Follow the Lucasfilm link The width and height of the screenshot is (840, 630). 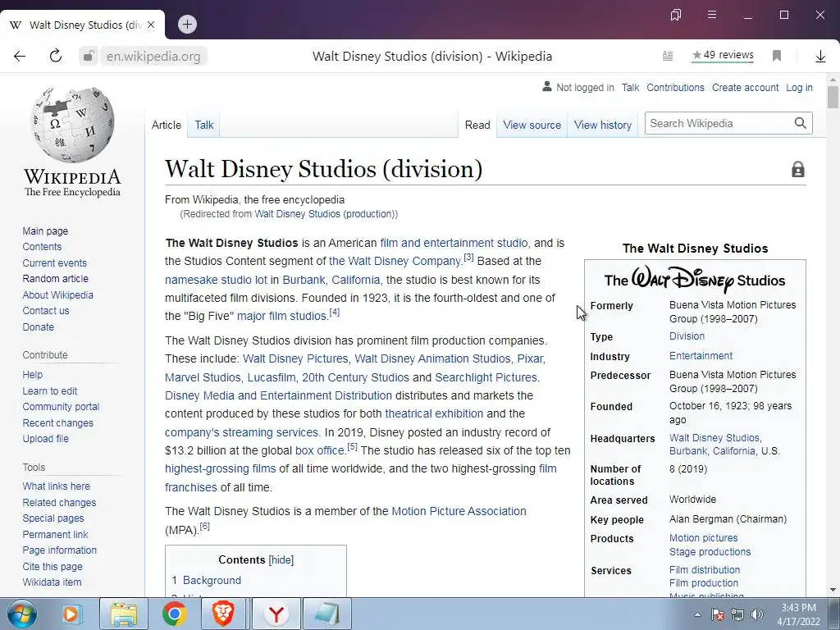pos(271,377)
